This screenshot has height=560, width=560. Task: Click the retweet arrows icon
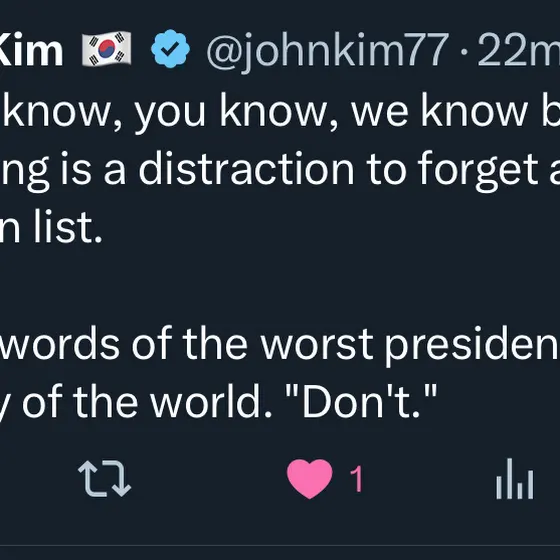(105, 479)
